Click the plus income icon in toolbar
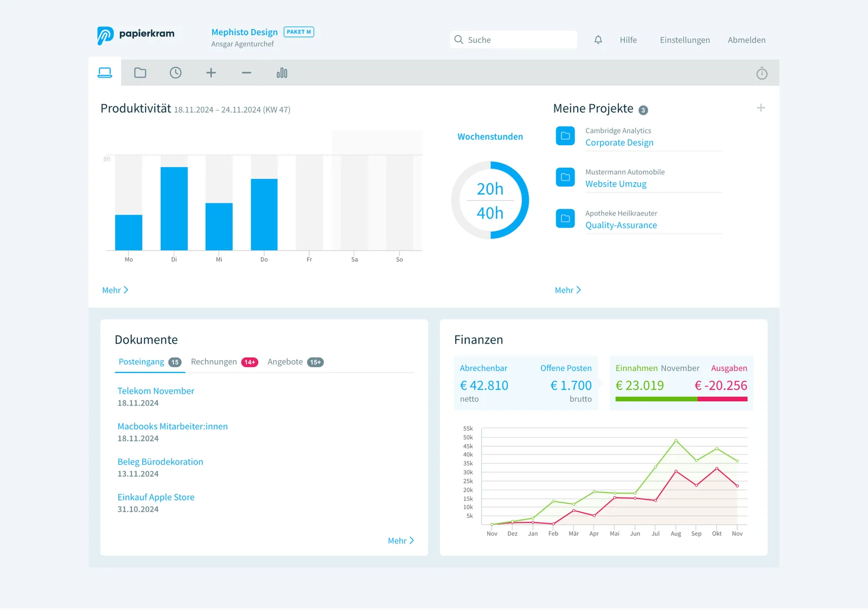 click(211, 73)
